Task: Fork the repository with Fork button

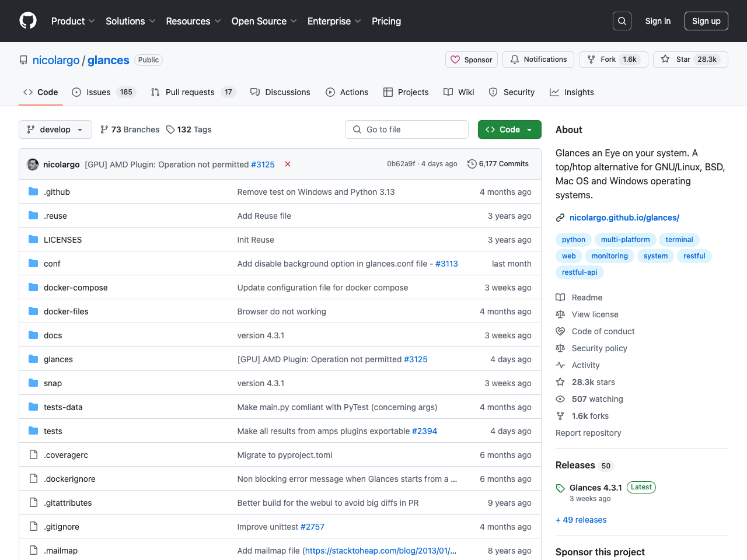Action: (x=613, y=60)
